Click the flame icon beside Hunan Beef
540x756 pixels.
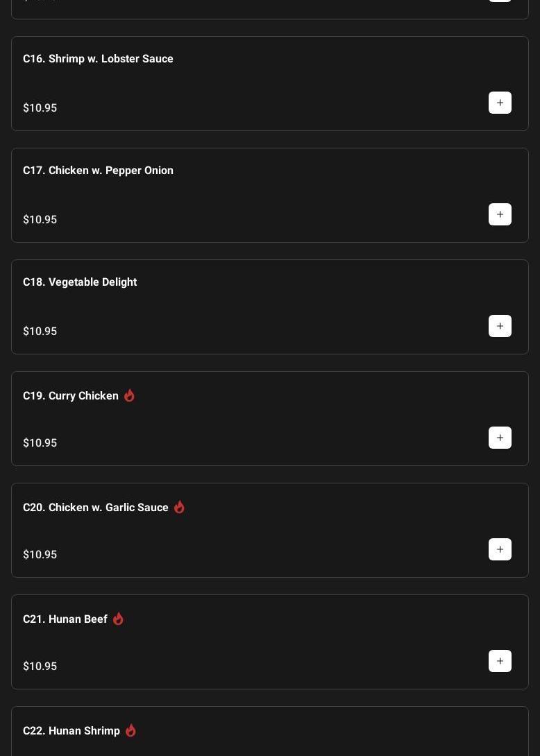[x=118, y=619]
